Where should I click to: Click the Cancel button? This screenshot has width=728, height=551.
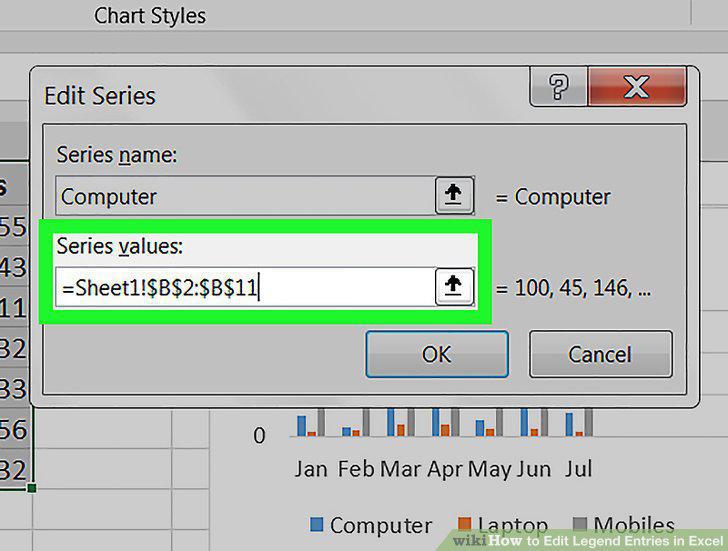click(600, 354)
